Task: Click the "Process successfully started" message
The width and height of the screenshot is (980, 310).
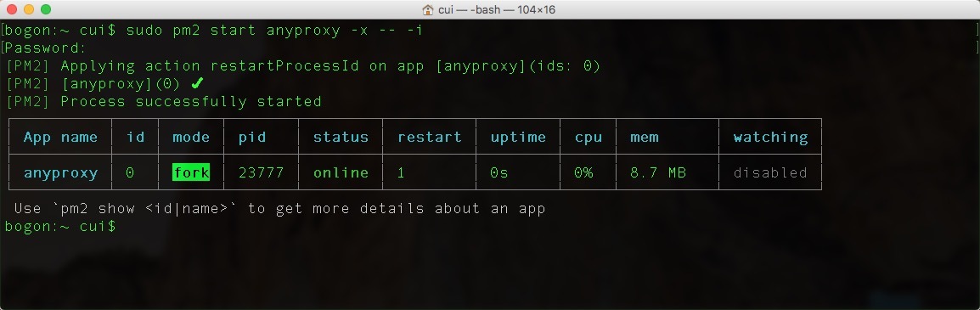Action: tap(190, 101)
